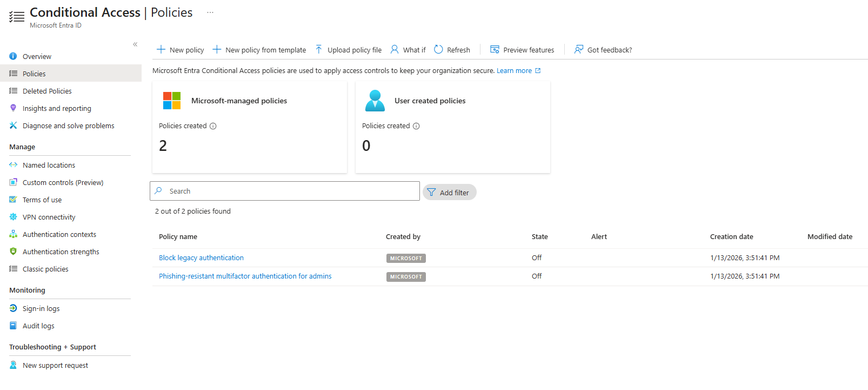The image size is (868, 390).
Task: Click the What if person icon
Action: point(395,49)
